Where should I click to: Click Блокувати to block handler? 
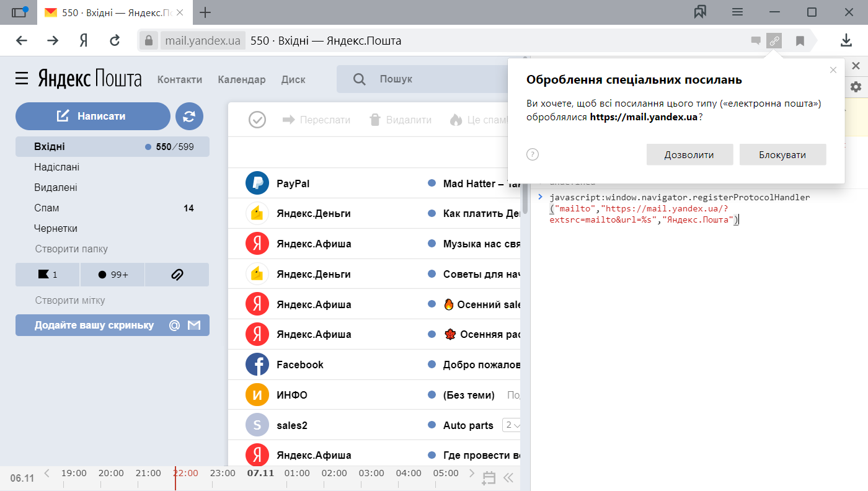(x=782, y=154)
